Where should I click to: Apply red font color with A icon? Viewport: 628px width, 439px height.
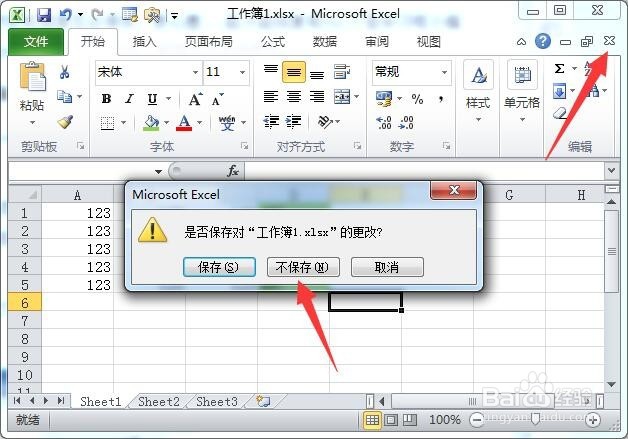(184, 123)
